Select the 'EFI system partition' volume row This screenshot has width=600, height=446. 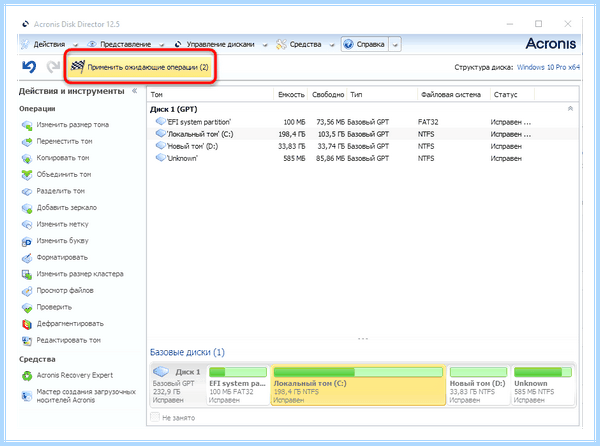[363, 122]
